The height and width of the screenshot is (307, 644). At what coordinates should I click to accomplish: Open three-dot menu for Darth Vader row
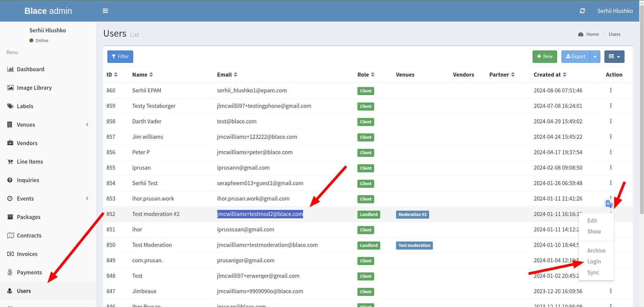[x=611, y=121]
